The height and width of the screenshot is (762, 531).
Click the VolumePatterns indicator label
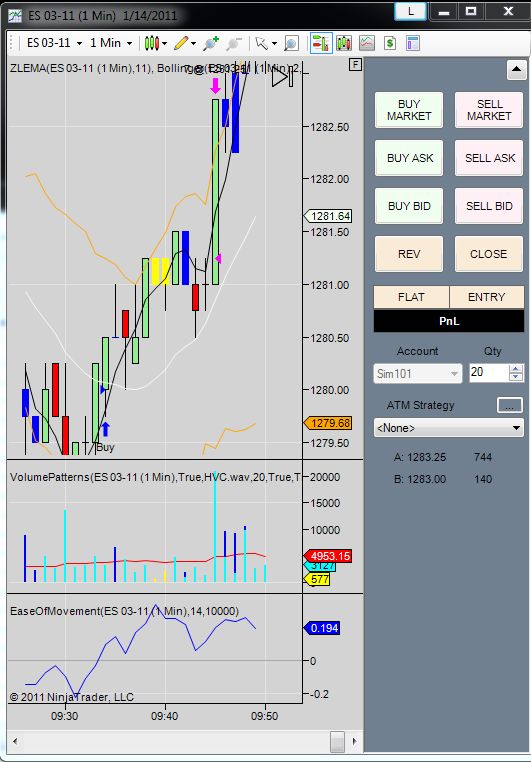click(155, 477)
